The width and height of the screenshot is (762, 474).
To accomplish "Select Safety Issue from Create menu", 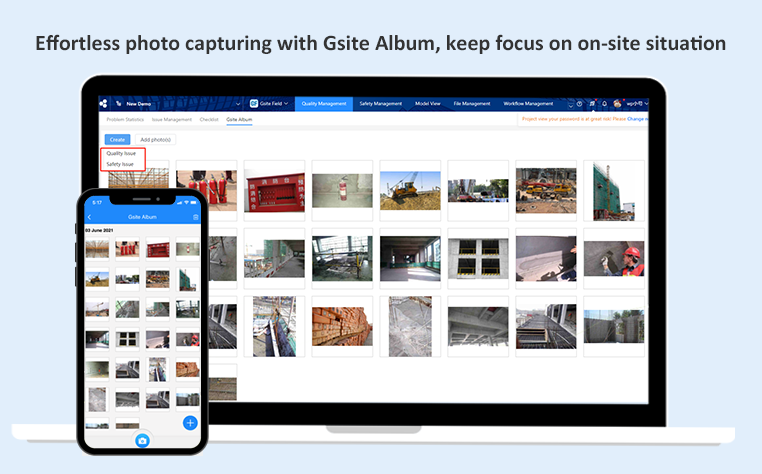I will pyautogui.click(x=120, y=163).
